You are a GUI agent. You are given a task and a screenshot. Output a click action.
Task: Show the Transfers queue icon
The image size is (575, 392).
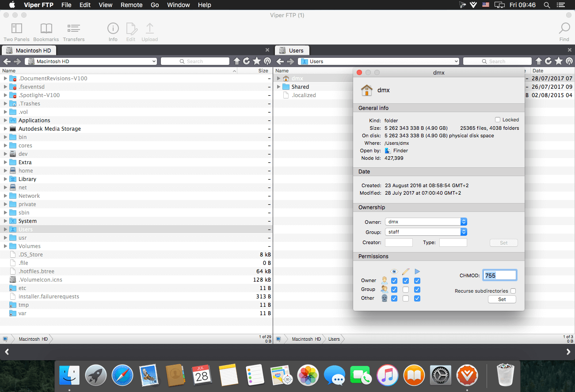pos(73,29)
